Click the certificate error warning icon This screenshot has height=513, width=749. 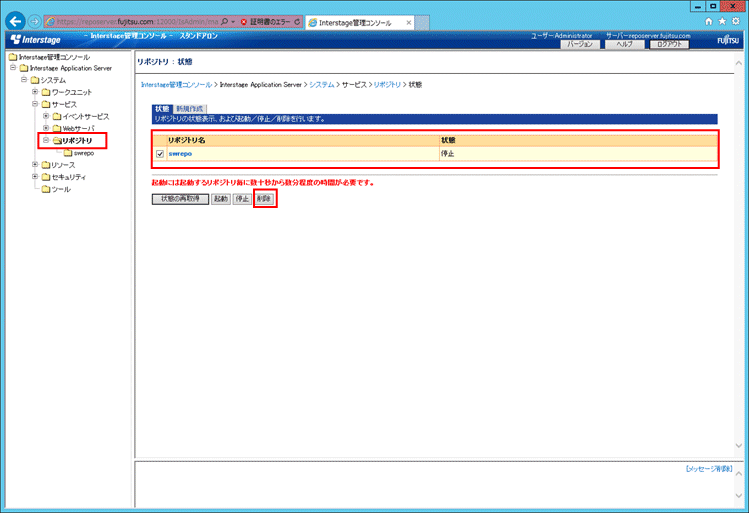click(244, 22)
